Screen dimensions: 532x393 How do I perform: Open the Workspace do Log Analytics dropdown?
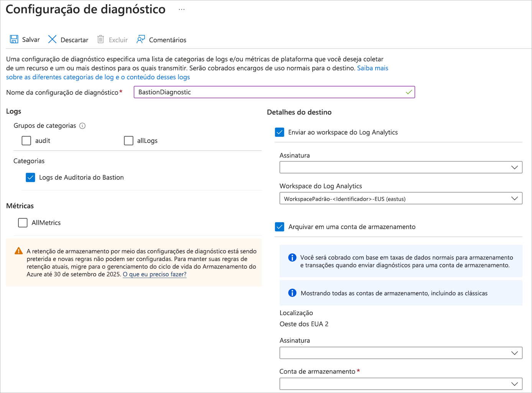401,198
